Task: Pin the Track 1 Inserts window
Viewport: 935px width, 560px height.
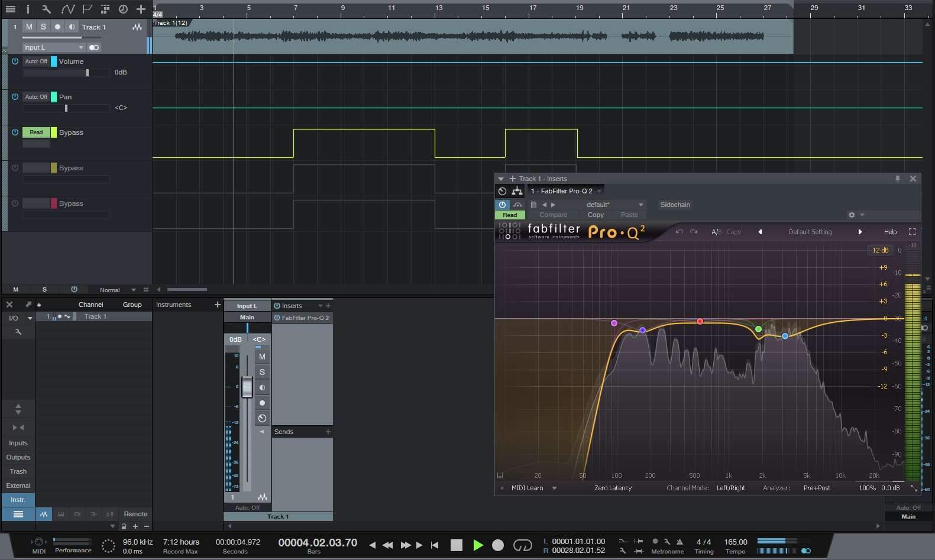Action: (x=897, y=179)
